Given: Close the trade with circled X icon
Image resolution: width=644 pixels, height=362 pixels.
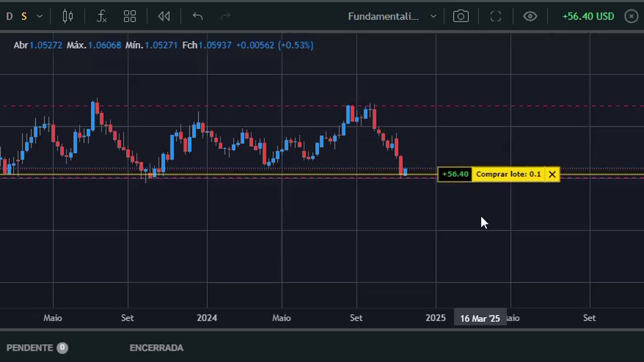Looking at the screenshot, I should 631,17.
